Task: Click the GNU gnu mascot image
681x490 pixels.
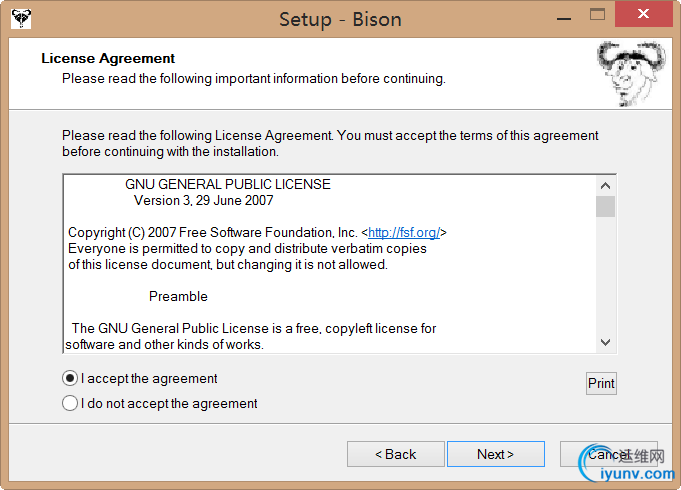Action: 631,73
